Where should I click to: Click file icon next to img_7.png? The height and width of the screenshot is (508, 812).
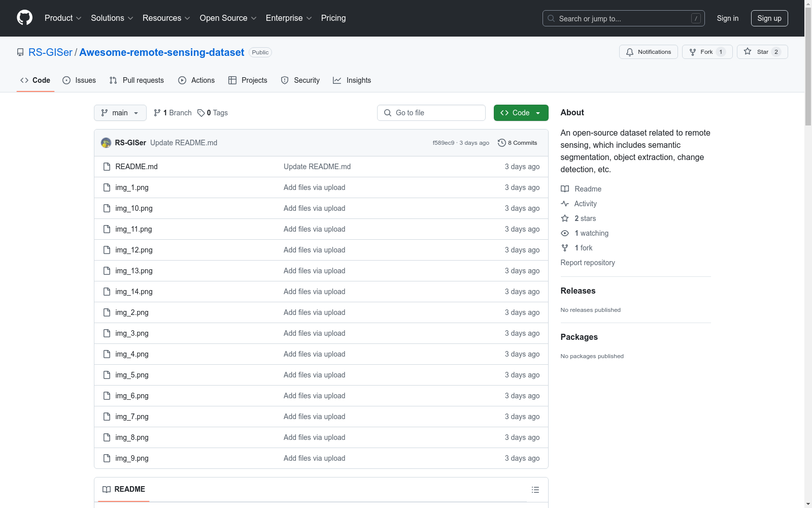[x=107, y=417]
